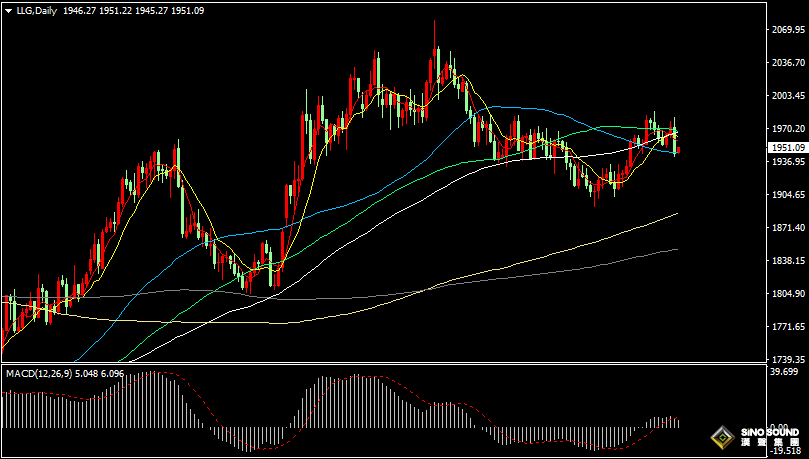
Task: Click the LLG,Daily symbol title
Action: click(35, 9)
